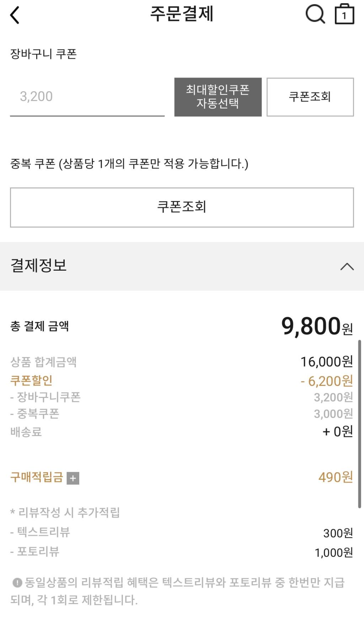The height and width of the screenshot is (617, 364).
Task: Click the 중복쿠폰 3,000원 line
Action: tap(182, 414)
